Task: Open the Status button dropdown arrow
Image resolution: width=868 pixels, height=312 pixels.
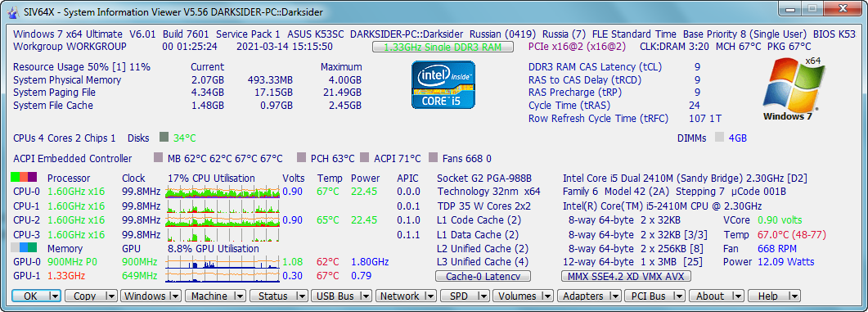Action: (x=302, y=296)
